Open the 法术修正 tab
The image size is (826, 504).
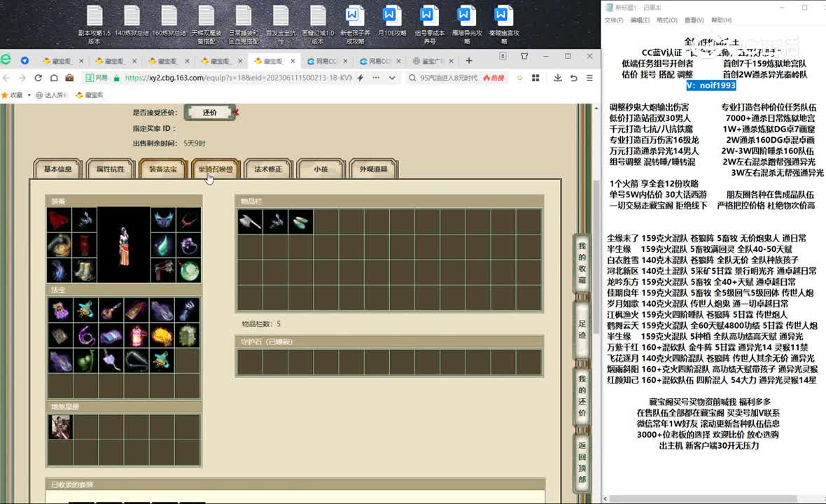point(268,169)
